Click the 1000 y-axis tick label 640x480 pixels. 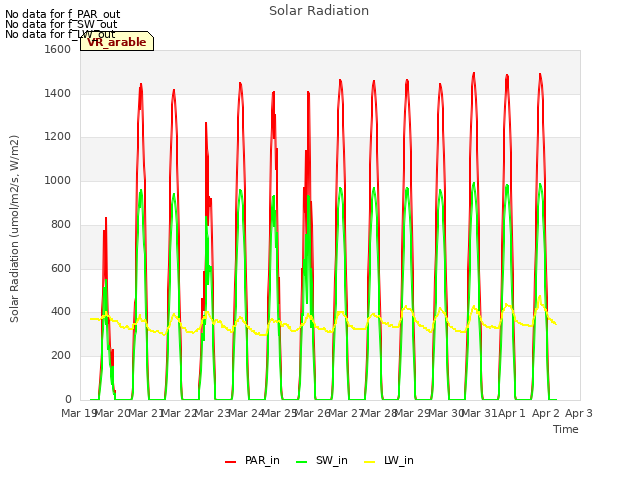pyautogui.click(x=57, y=180)
